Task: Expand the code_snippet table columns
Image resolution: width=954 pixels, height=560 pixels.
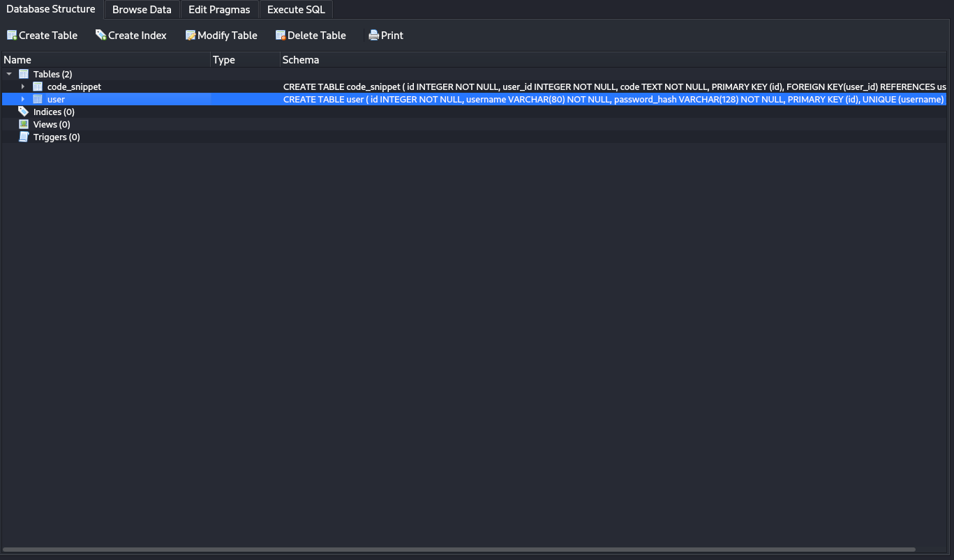Action: coord(23,86)
